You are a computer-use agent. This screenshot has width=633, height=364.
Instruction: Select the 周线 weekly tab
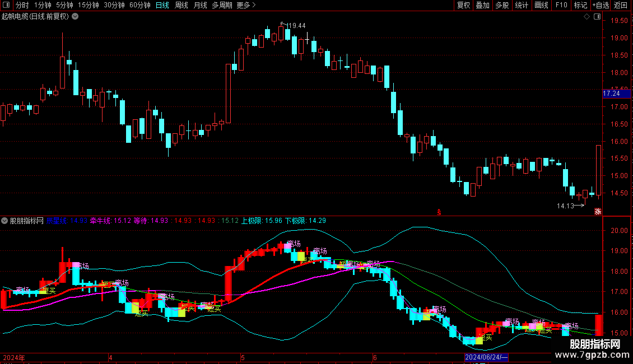pyautogui.click(x=181, y=5)
